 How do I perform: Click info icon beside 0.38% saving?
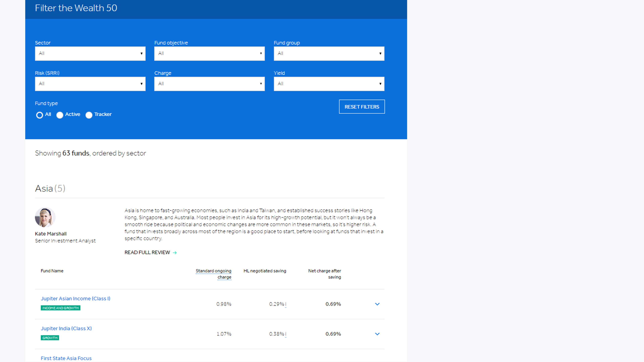[285, 334]
